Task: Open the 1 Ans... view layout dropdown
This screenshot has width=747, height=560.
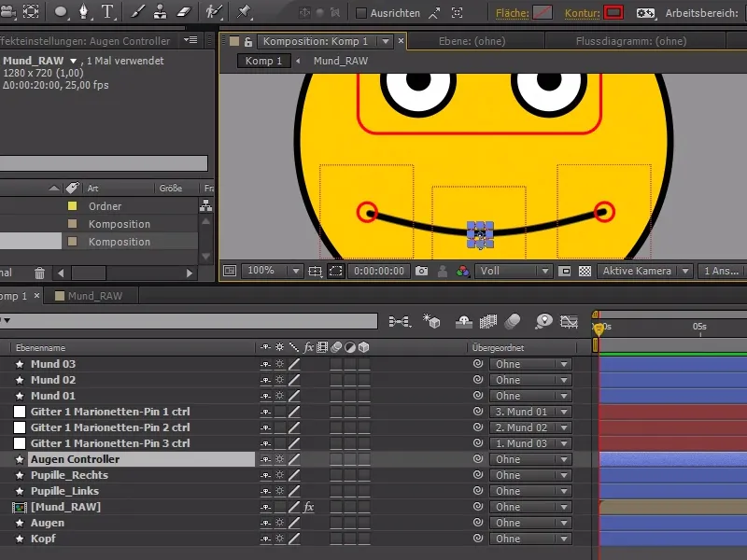Action: click(x=721, y=271)
